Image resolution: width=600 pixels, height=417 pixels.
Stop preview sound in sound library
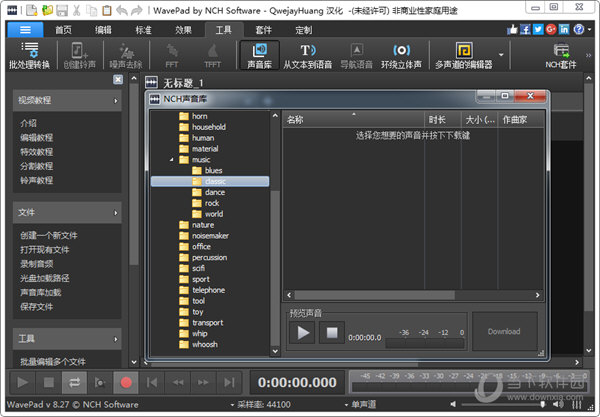click(x=332, y=332)
